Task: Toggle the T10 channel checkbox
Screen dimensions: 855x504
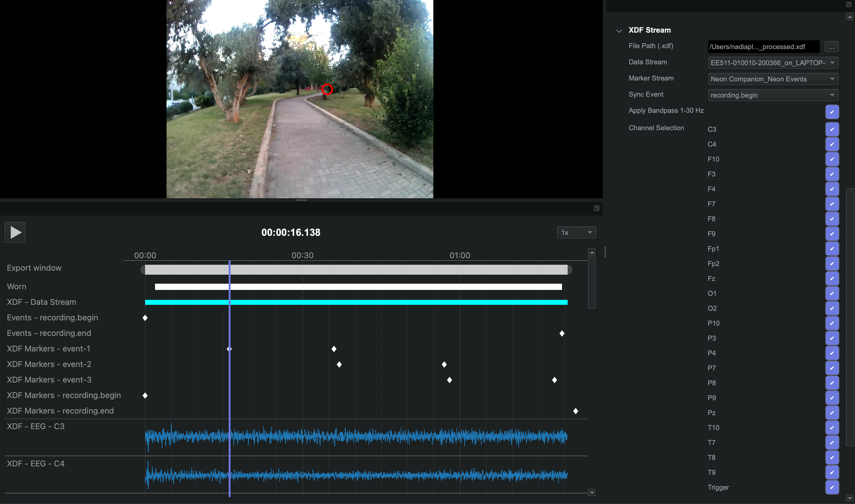Action: pos(832,428)
